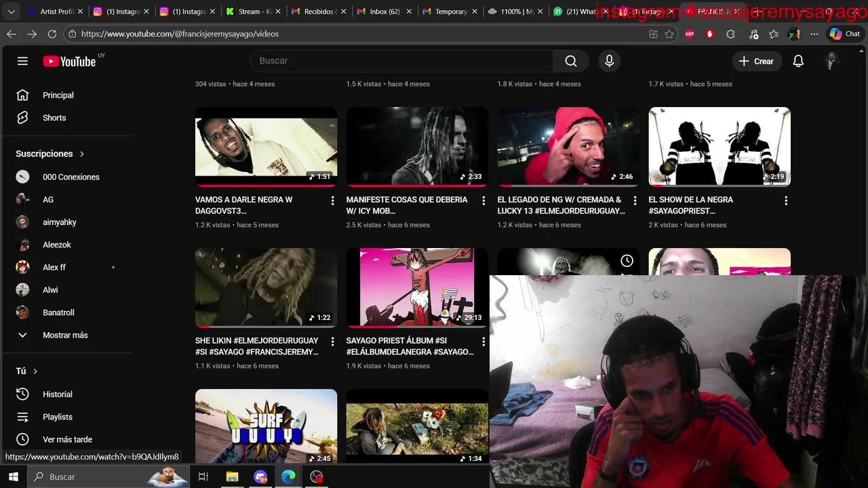The image size is (868, 488).
Task: Switch to the Stream Kick tab
Action: pos(254,12)
